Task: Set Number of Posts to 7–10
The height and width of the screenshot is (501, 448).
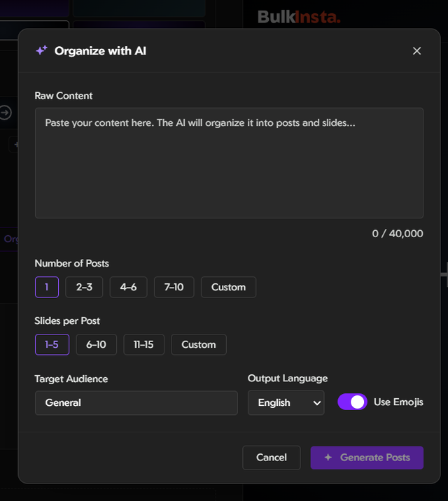Action: (174, 287)
